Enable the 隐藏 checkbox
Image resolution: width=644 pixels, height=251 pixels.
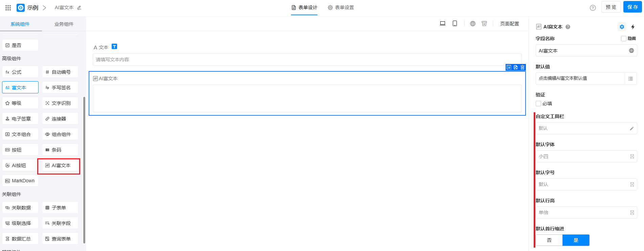click(x=623, y=39)
